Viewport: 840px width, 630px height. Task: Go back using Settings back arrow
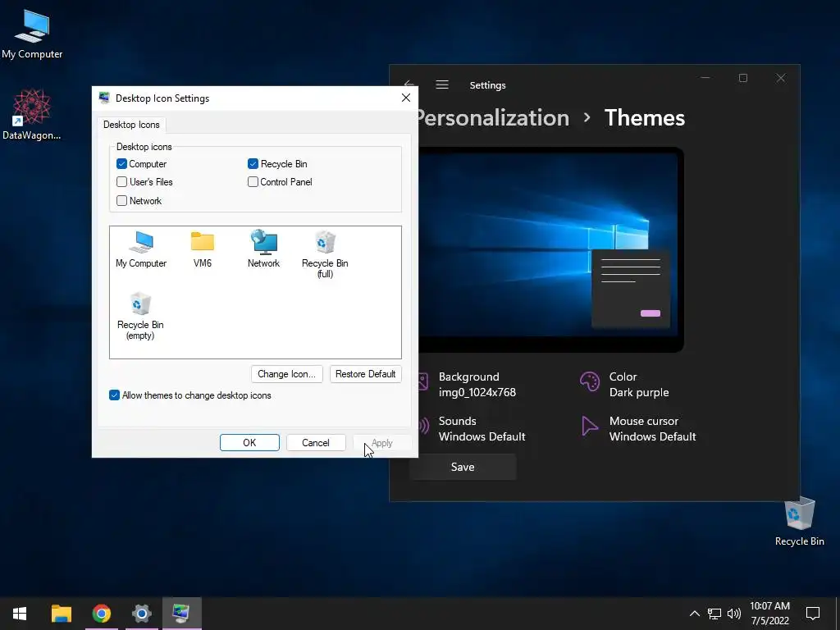pos(410,84)
